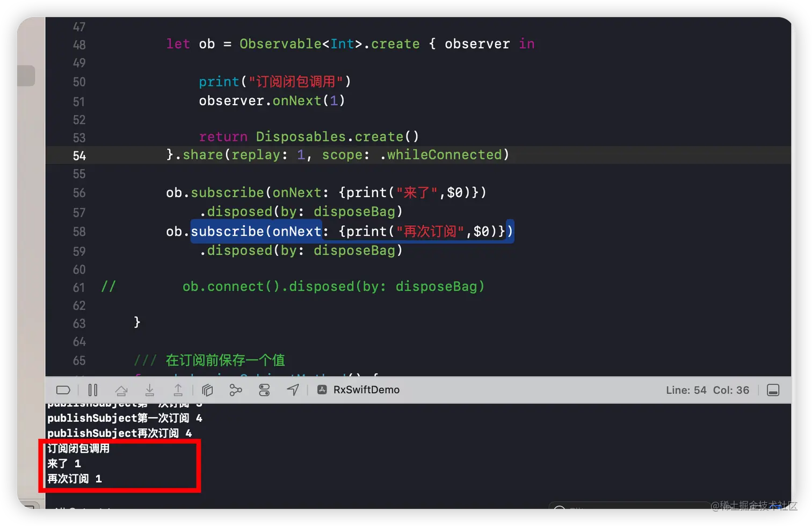Click the string "来了" on line 56
Image resolution: width=812 pixels, height=526 pixels.
click(417, 192)
